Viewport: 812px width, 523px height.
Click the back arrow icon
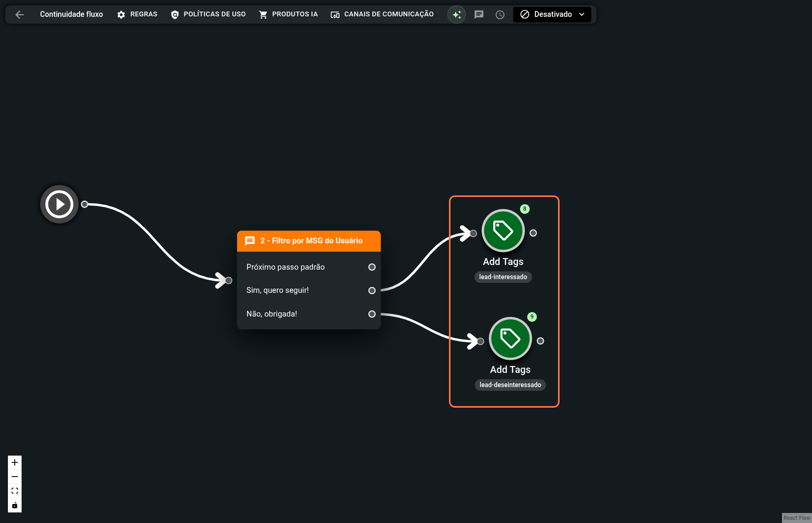19,15
